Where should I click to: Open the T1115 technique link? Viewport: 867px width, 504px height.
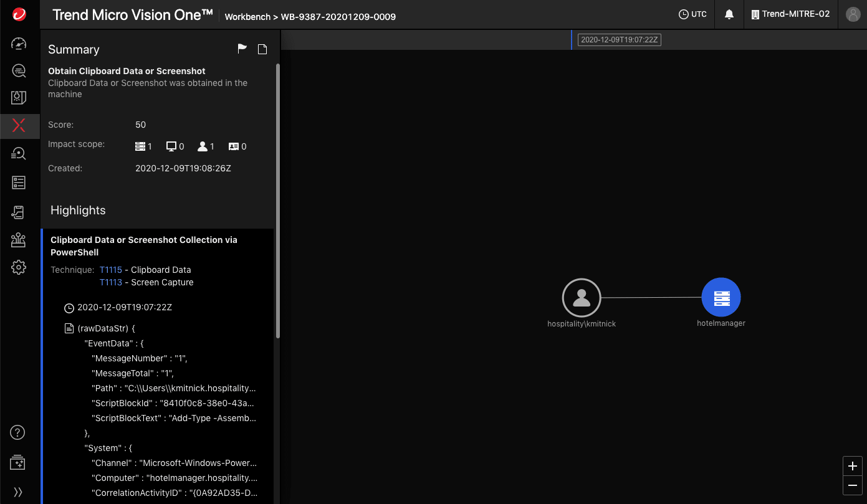(111, 270)
